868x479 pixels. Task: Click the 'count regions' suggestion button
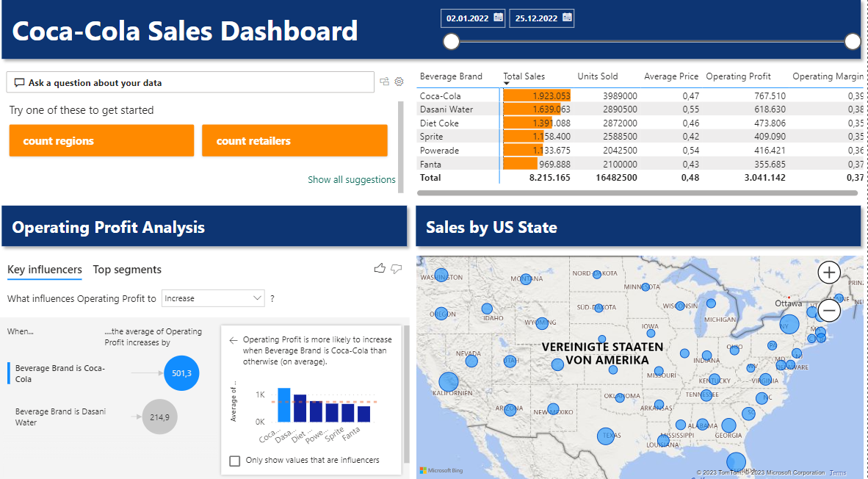coord(101,140)
